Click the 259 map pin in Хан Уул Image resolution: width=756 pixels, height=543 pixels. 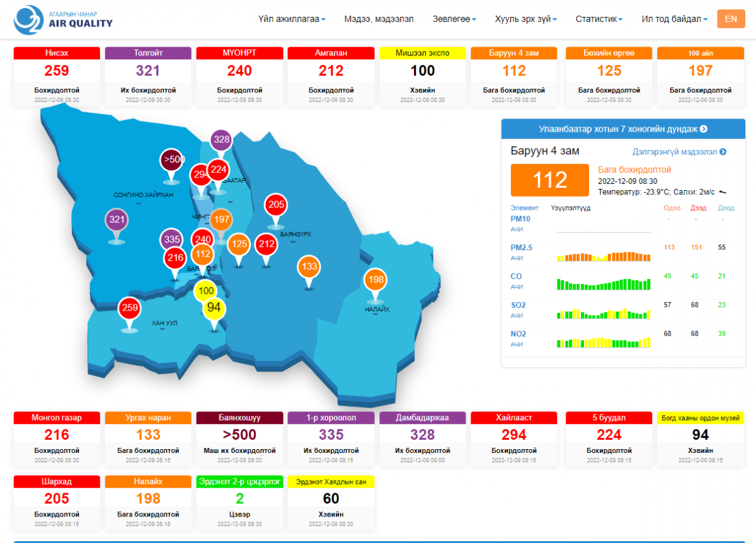coord(130,309)
